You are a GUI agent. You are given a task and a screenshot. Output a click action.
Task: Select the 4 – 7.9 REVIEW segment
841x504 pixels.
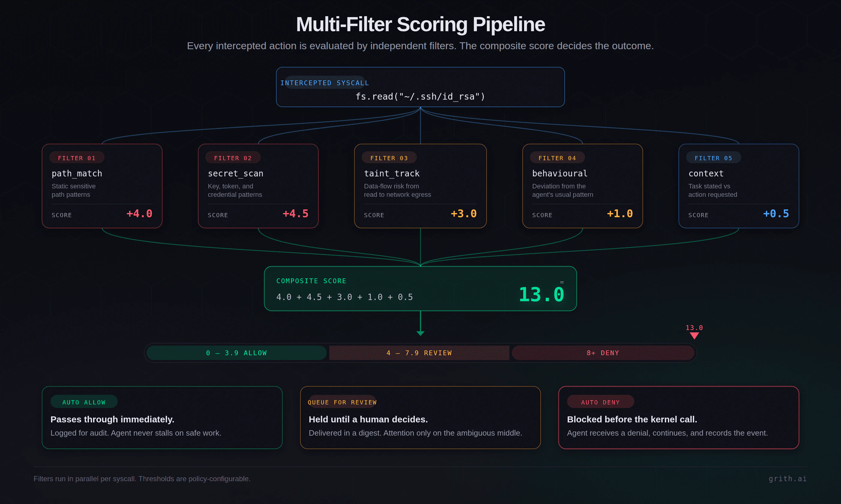pyautogui.click(x=419, y=353)
